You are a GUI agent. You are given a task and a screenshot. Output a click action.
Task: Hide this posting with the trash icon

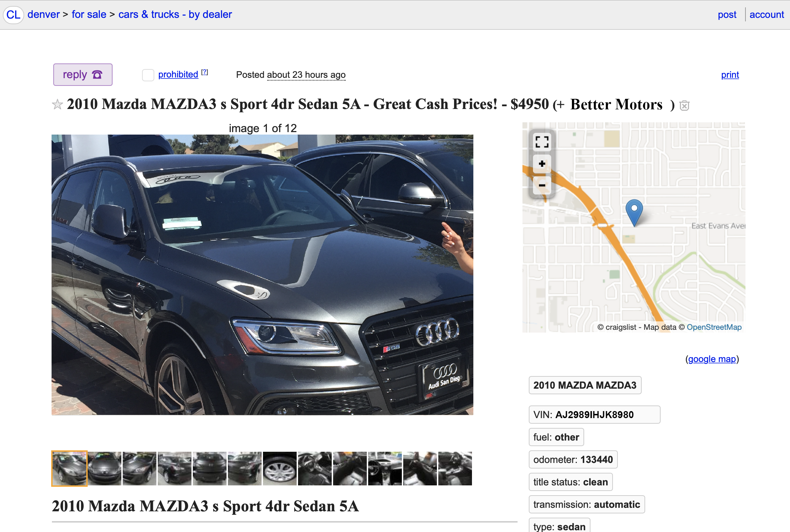(684, 105)
